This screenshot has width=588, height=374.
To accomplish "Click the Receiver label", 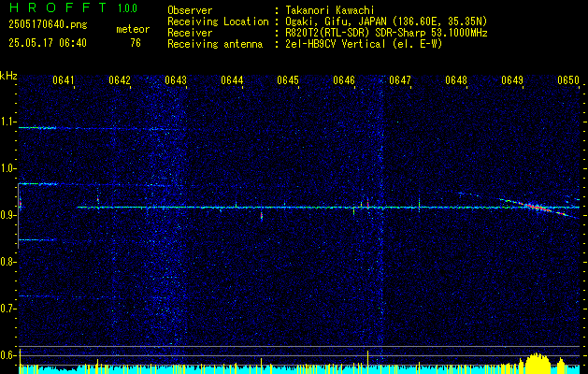I will pos(190,33).
